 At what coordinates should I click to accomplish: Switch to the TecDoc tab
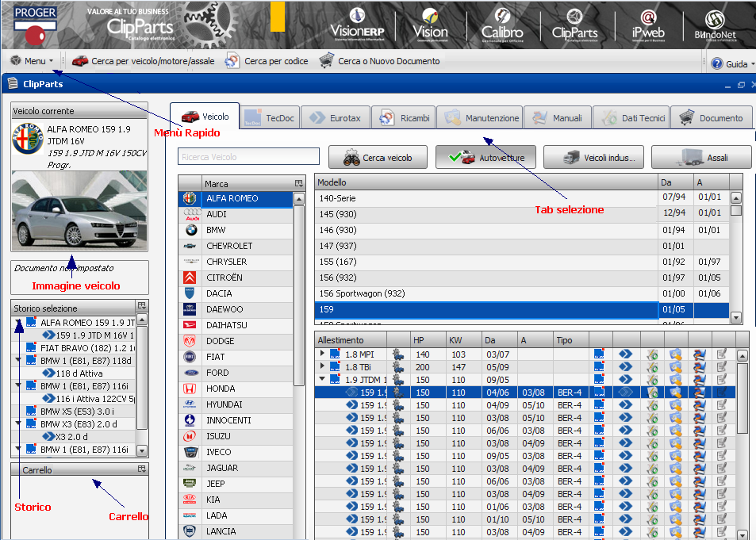pyautogui.click(x=271, y=117)
